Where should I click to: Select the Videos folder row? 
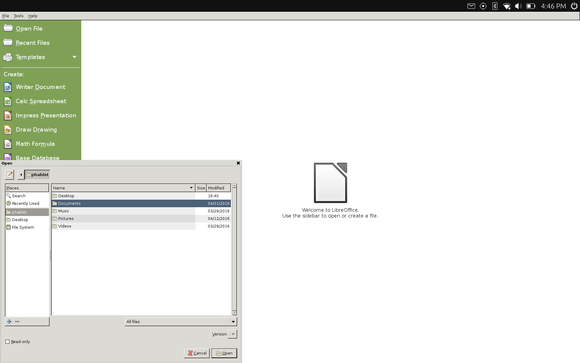[141, 226]
